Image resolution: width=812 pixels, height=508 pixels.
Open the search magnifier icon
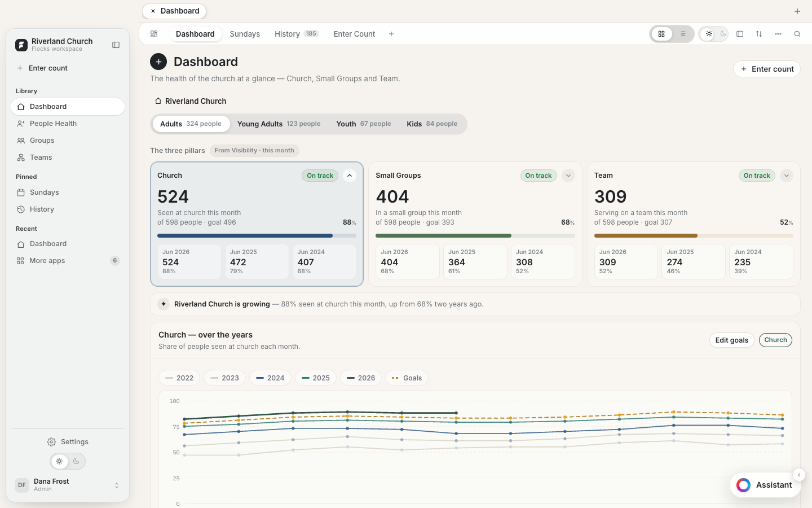click(797, 34)
